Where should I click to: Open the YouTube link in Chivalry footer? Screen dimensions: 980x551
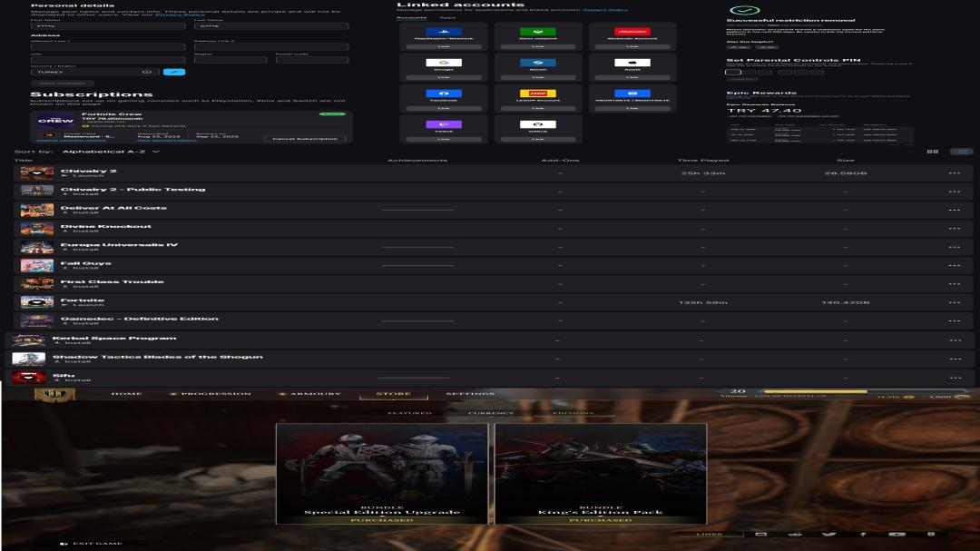[897, 534]
